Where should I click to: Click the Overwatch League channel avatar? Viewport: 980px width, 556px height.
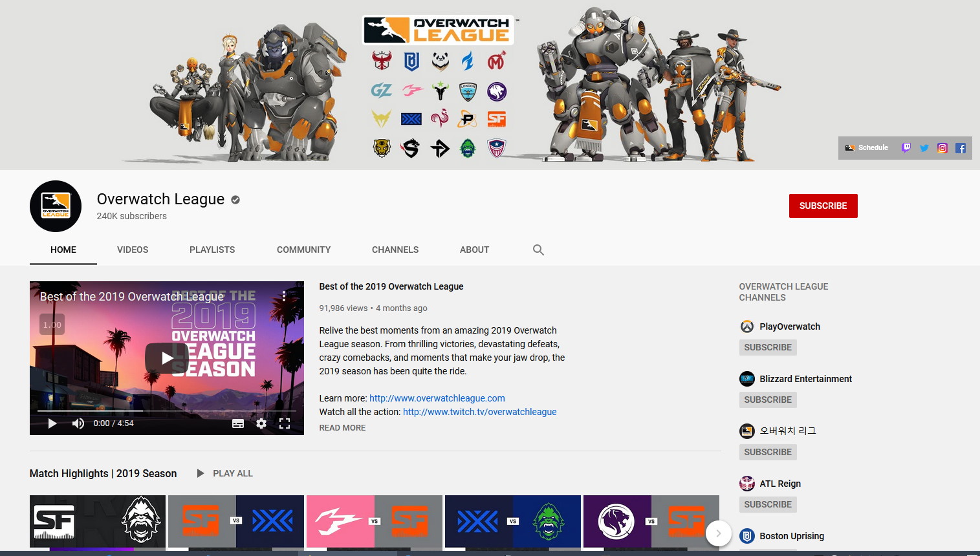click(x=56, y=206)
